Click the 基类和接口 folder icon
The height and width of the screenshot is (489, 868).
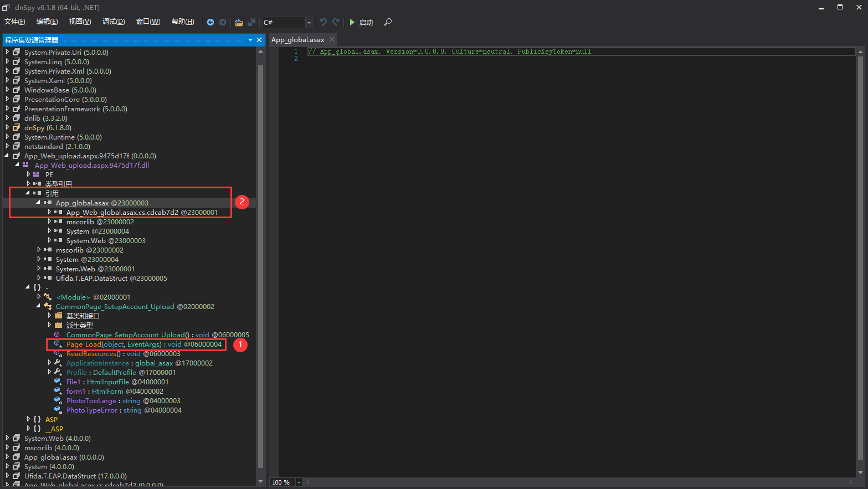point(58,316)
